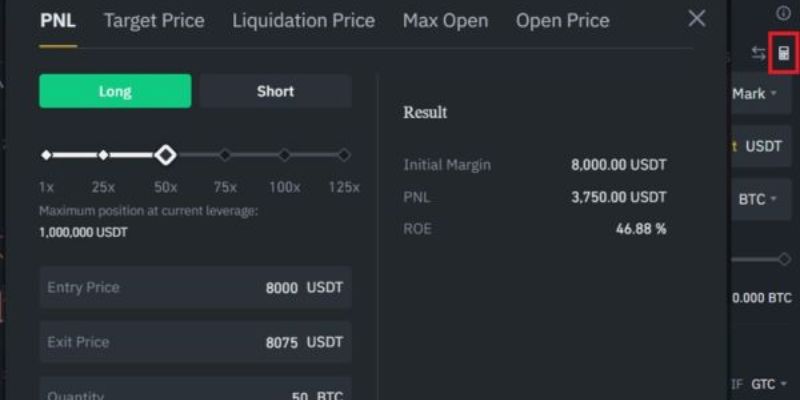This screenshot has width=800, height=400.
Task: Open the calculator icon highlighted in red
Action: [x=784, y=53]
